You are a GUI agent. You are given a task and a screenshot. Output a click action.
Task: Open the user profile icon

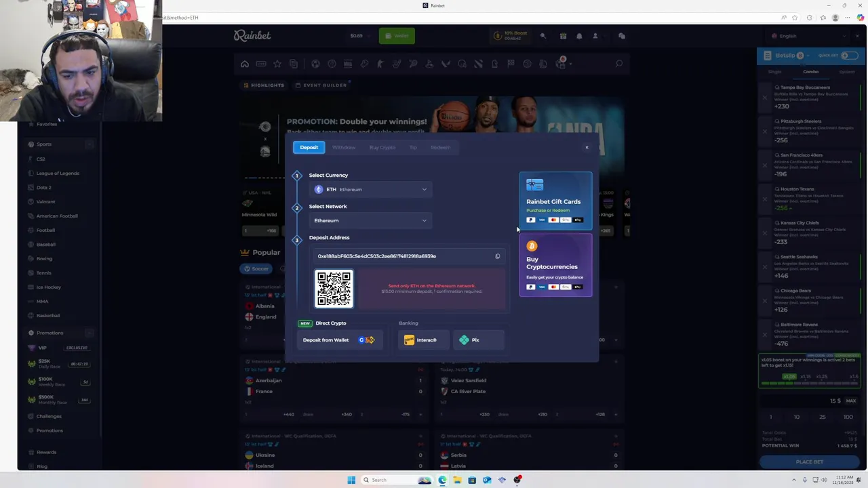point(595,36)
